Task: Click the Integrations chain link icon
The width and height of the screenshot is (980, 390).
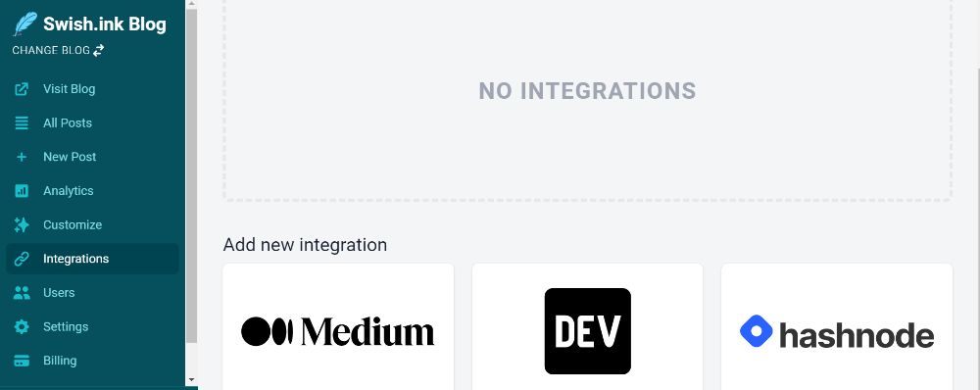Action: point(22,259)
